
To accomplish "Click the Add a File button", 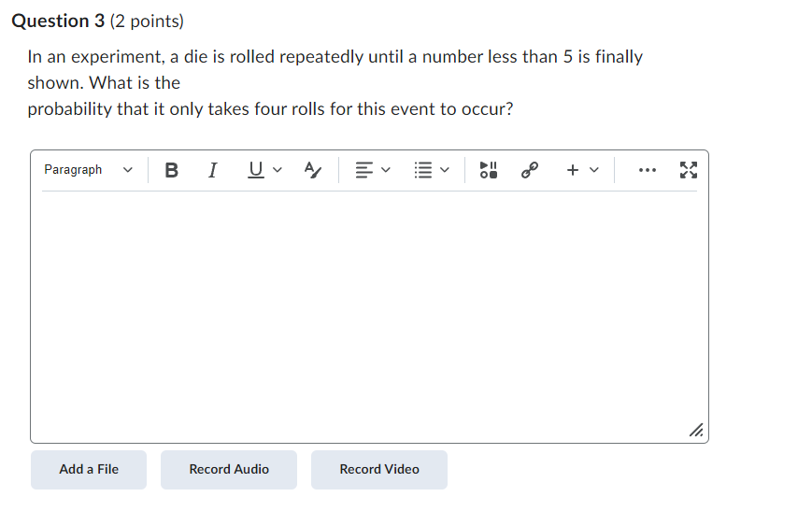I will click(89, 470).
